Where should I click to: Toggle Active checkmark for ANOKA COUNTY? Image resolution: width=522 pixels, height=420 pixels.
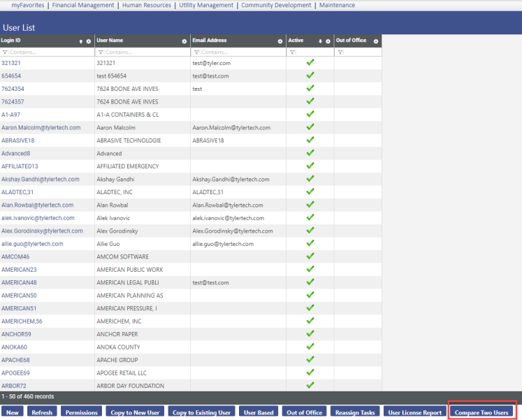pyautogui.click(x=310, y=347)
